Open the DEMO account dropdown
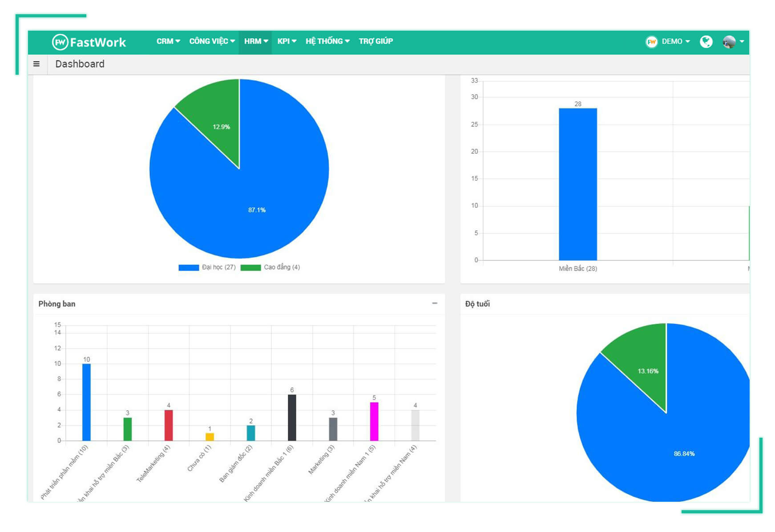Screen dimensions: 775x532 point(675,41)
